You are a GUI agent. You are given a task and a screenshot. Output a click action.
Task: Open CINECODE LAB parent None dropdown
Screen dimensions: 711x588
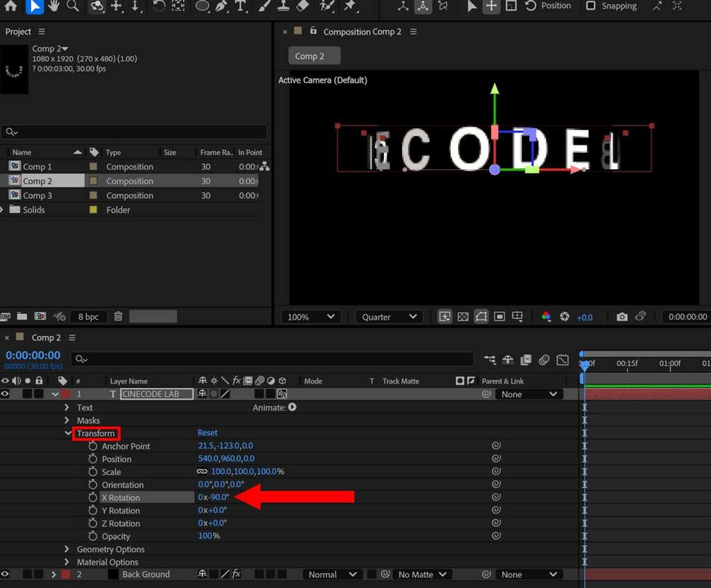[x=528, y=394]
